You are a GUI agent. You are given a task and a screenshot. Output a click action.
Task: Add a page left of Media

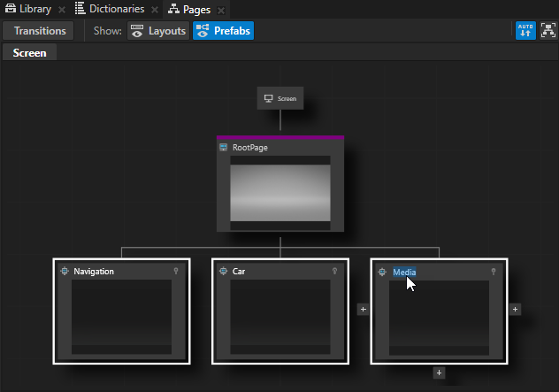click(x=362, y=310)
